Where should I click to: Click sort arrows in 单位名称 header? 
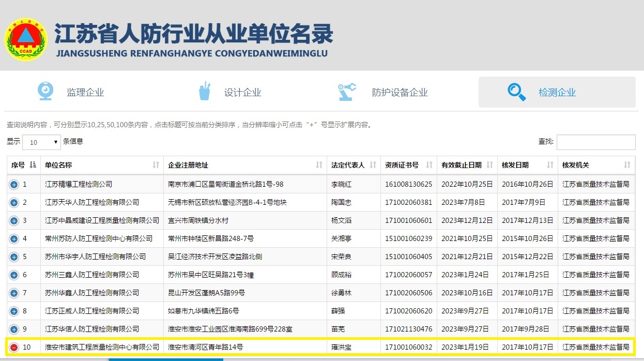(156, 165)
